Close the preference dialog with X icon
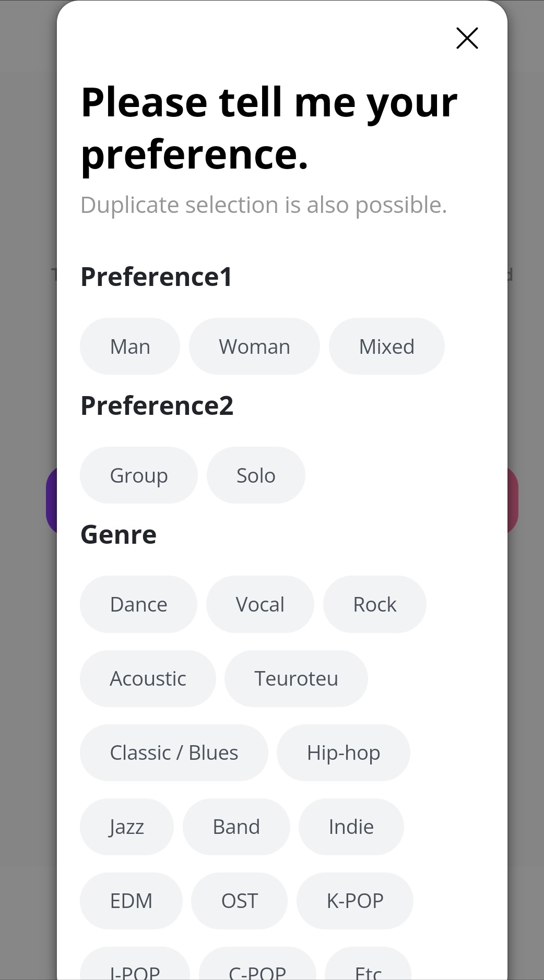The width and height of the screenshot is (544, 980). point(467,38)
